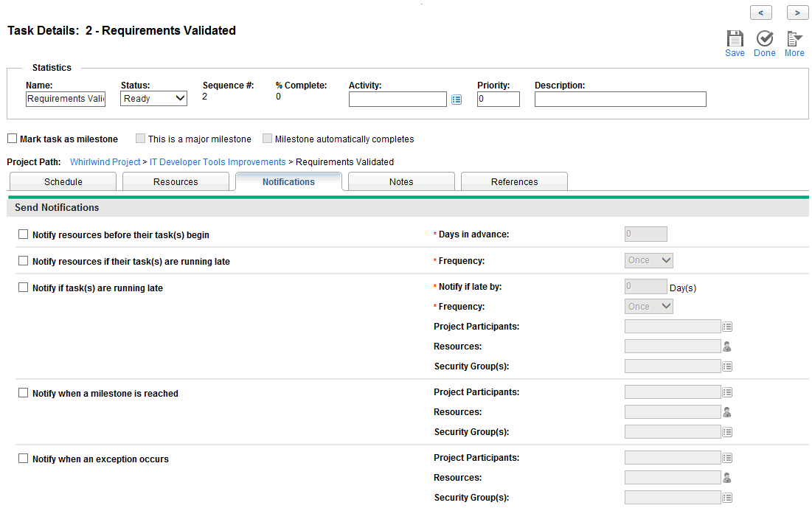Expand Frequency dropdown for resources running late

(648, 260)
